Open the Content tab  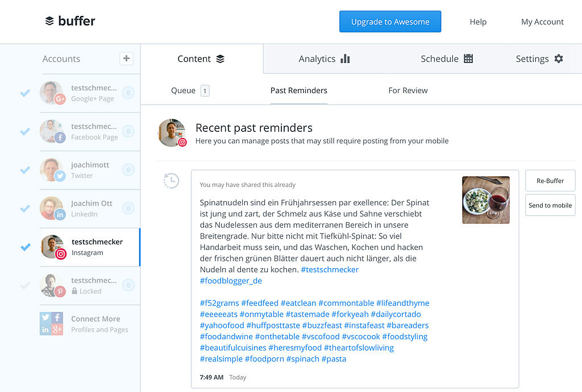pos(201,59)
